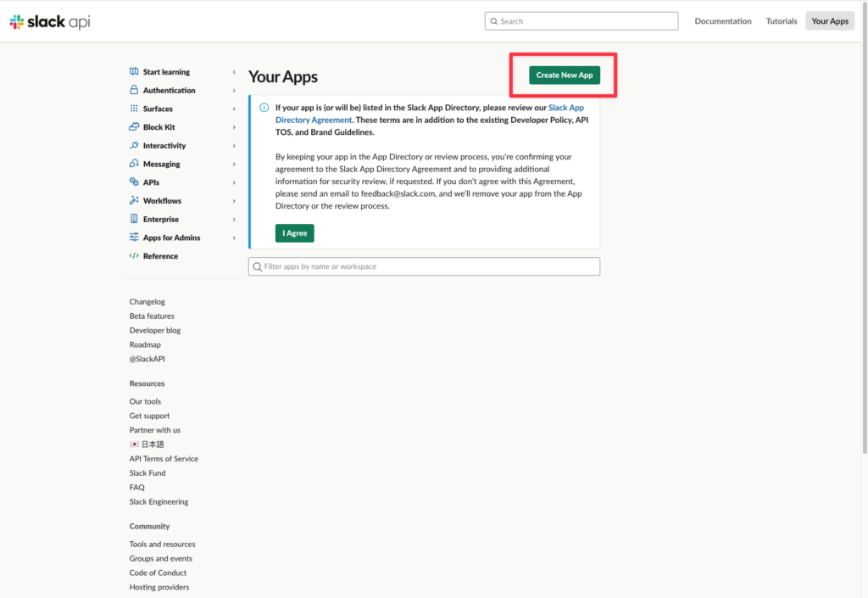Click the magnifier icon in the top search box

pyautogui.click(x=494, y=21)
